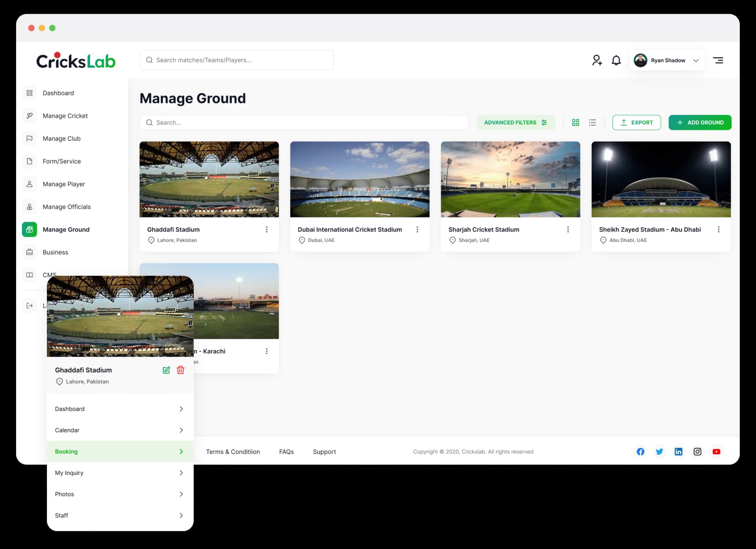
Task: Open the LinkedIn page link
Action: click(x=678, y=452)
